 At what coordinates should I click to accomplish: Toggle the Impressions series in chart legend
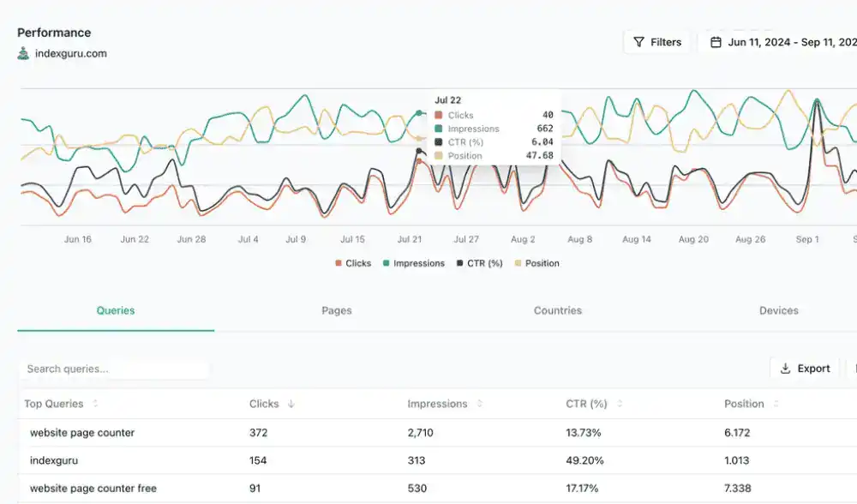click(413, 263)
